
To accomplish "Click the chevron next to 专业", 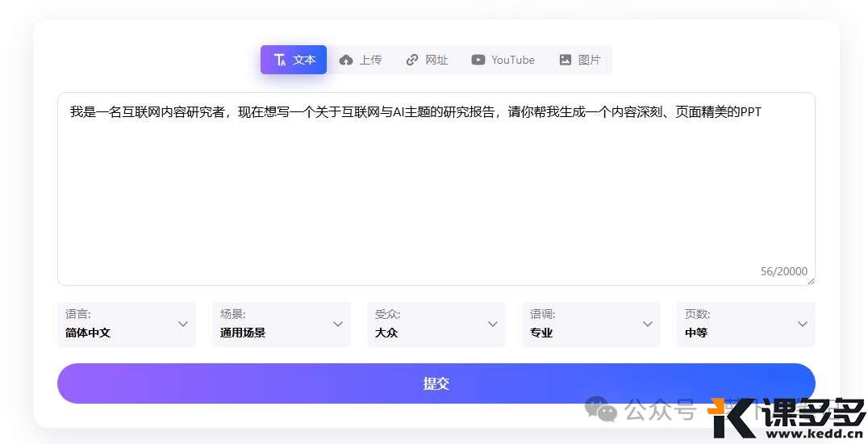I will point(648,325).
